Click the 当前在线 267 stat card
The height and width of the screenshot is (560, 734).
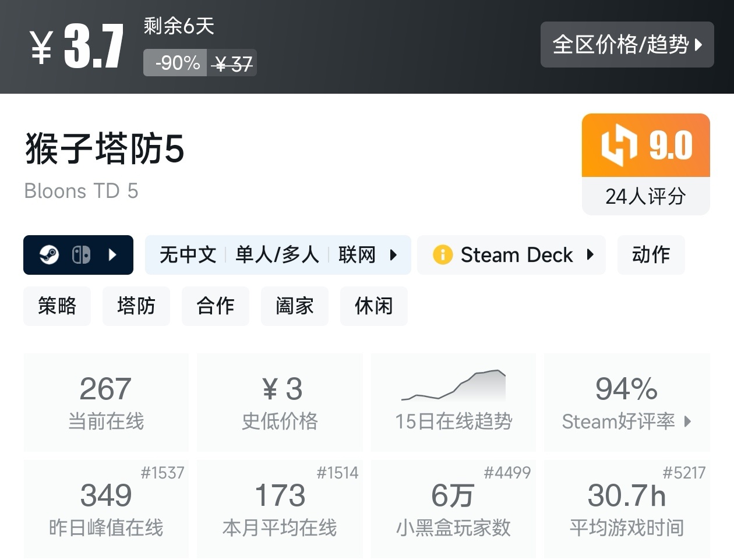click(x=106, y=402)
